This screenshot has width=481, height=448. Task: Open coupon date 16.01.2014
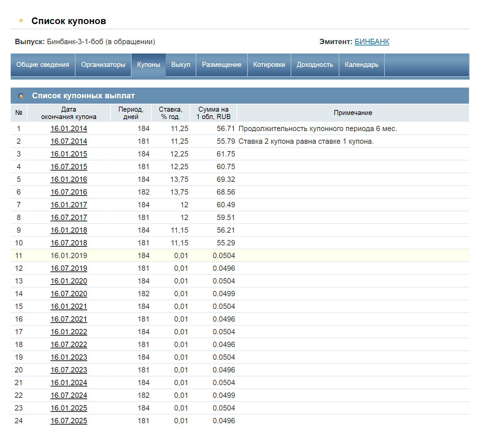69,129
